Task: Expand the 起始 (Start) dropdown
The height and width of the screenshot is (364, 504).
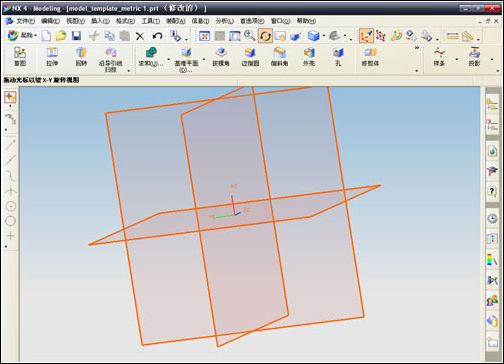Action: 35,35
